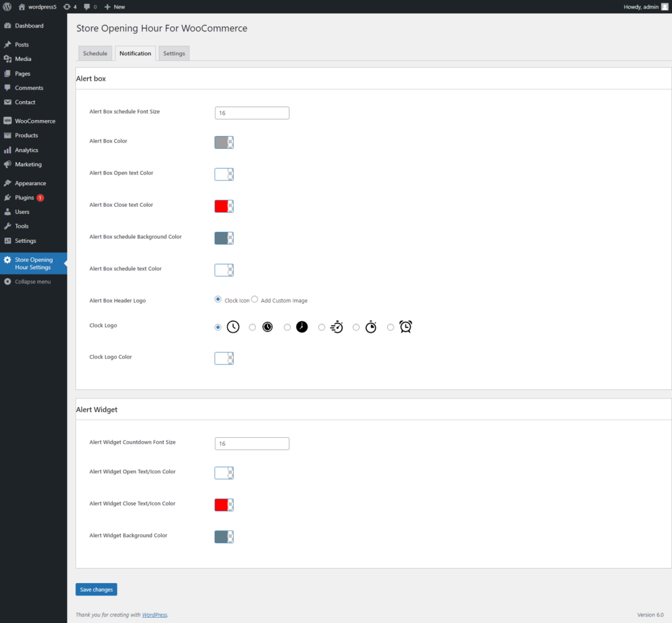Choose the speeding stopwatch clock logo

pyautogui.click(x=322, y=327)
